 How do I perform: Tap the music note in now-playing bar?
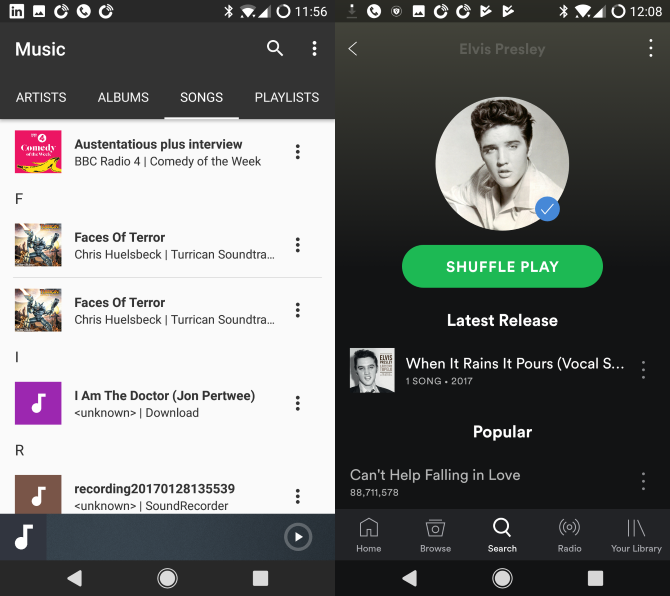(x=23, y=537)
